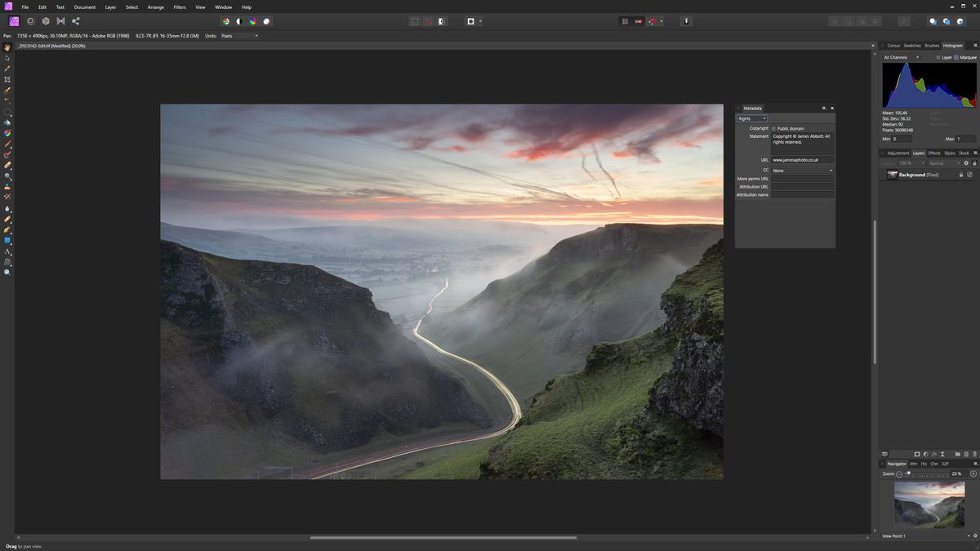Move the Navigator zoom slider
The image size is (980, 551).
click(x=908, y=473)
